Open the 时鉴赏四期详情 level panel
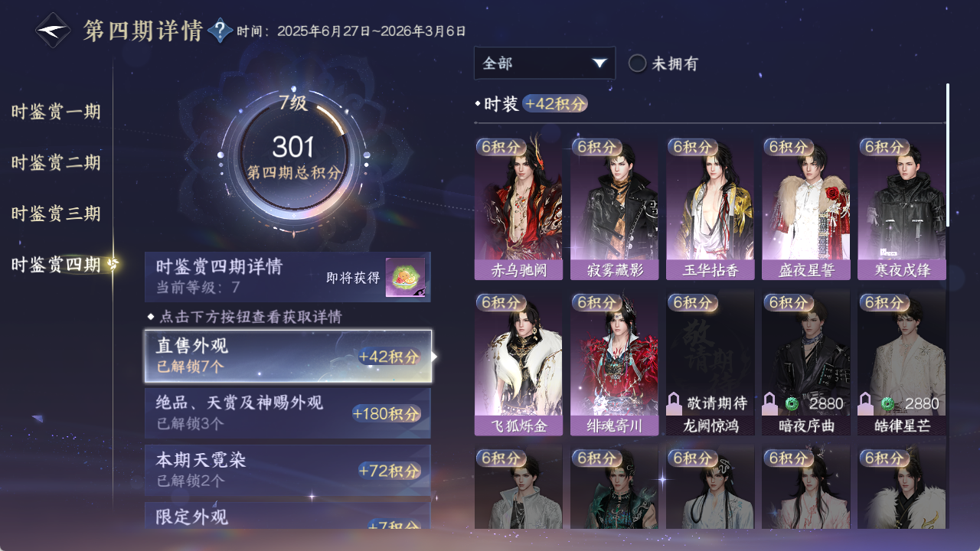Screen dimensions: 980x551 point(288,277)
